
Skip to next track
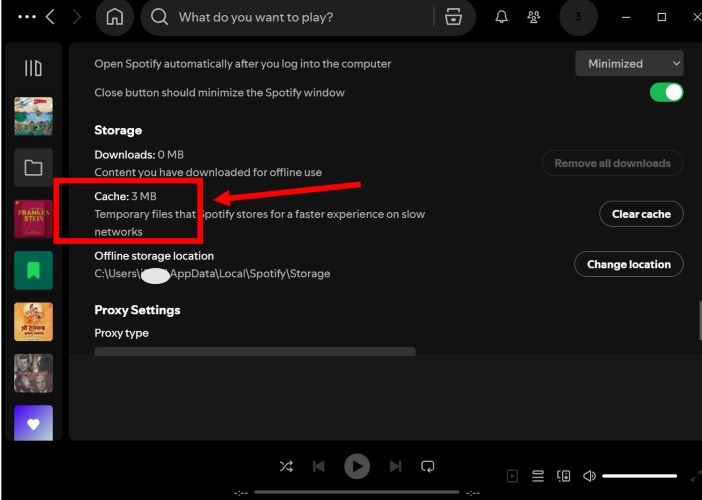click(395, 466)
